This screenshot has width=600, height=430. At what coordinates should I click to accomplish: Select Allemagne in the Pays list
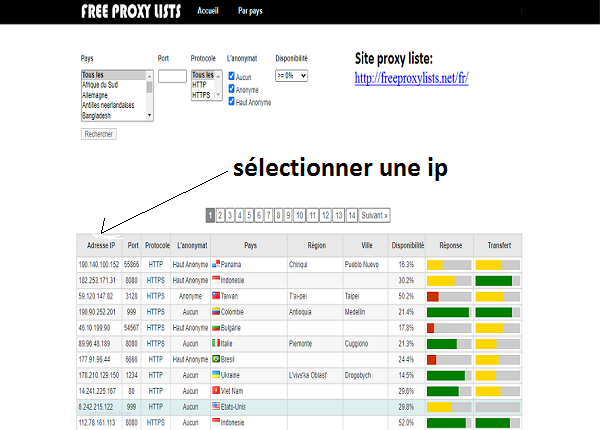114,95
